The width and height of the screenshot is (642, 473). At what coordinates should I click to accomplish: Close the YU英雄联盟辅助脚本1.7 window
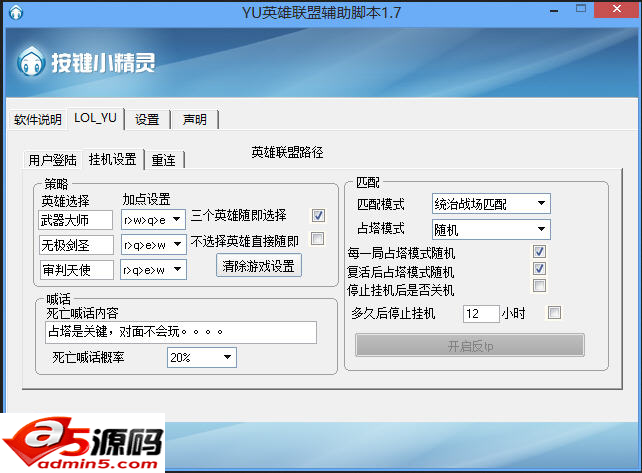[x=617, y=9]
